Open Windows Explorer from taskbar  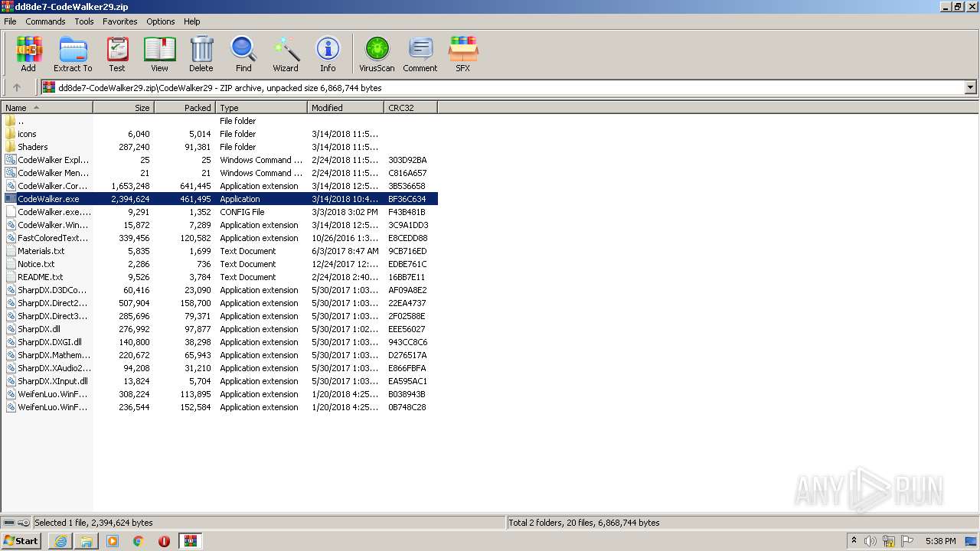pyautogui.click(x=87, y=541)
